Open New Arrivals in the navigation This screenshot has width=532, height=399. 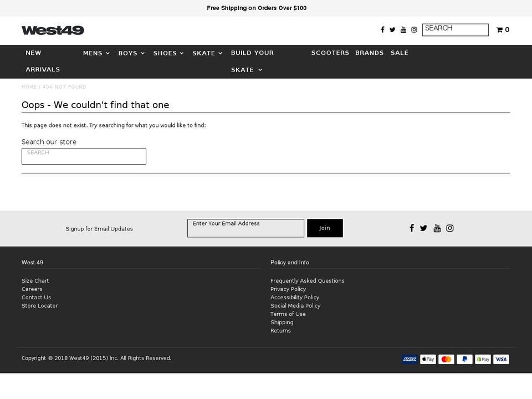click(43, 61)
